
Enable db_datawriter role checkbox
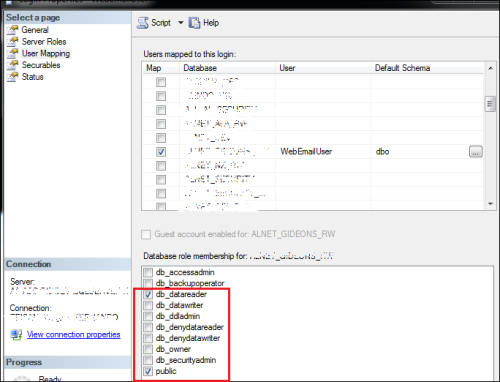(148, 306)
